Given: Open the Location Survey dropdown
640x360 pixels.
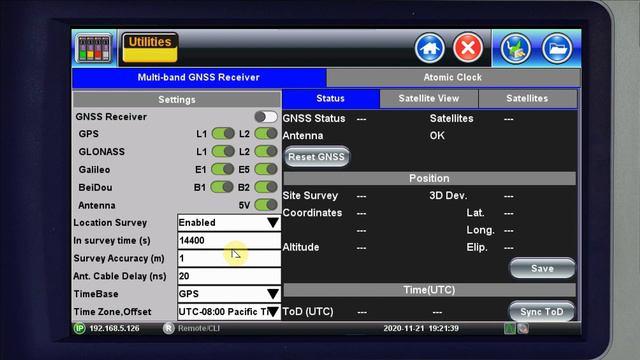Looking at the screenshot, I should 229,223.
